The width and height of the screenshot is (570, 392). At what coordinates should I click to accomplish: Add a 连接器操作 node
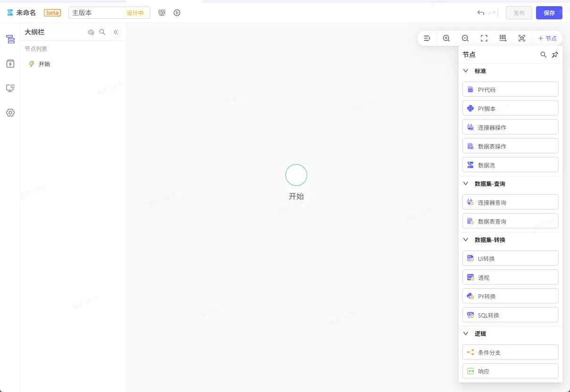click(511, 127)
